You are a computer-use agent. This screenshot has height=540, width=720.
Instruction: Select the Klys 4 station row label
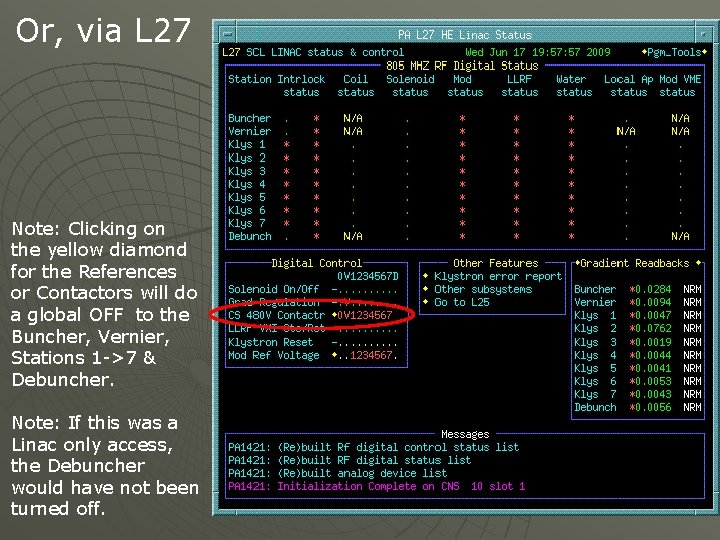pos(247,184)
